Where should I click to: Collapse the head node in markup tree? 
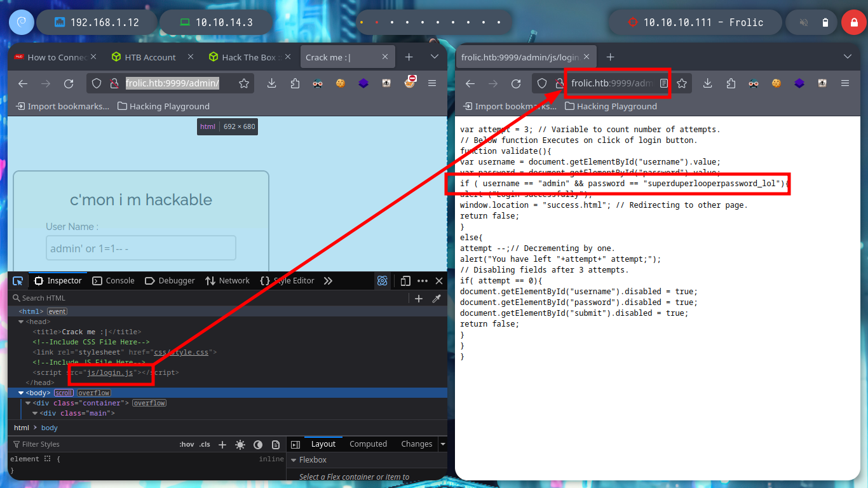[x=21, y=322]
